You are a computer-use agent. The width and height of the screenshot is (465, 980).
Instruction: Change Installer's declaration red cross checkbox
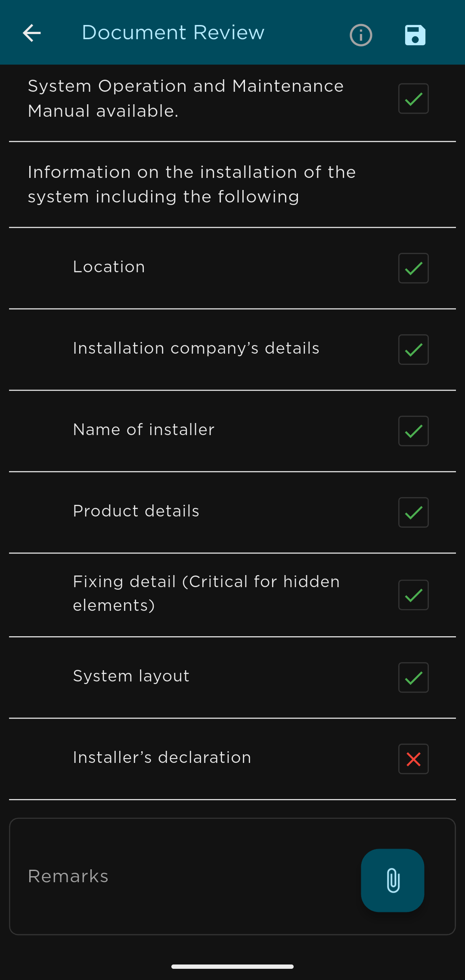[x=413, y=759]
